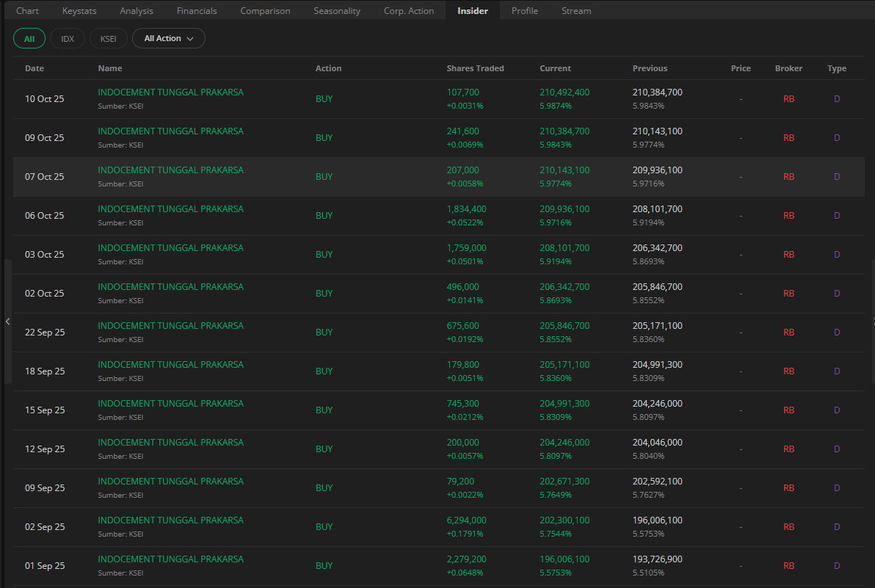
Task: Switch to the Chart tab
Action: point(27,11)
